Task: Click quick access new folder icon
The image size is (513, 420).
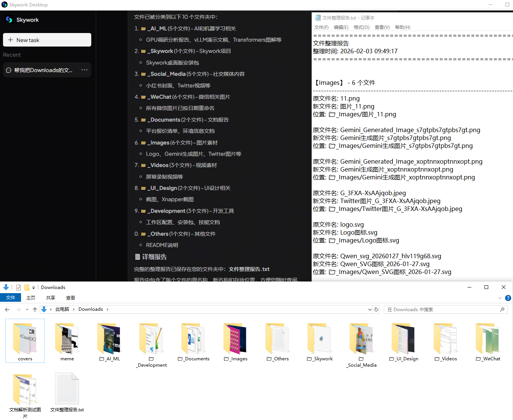Action: coord(27,288)
